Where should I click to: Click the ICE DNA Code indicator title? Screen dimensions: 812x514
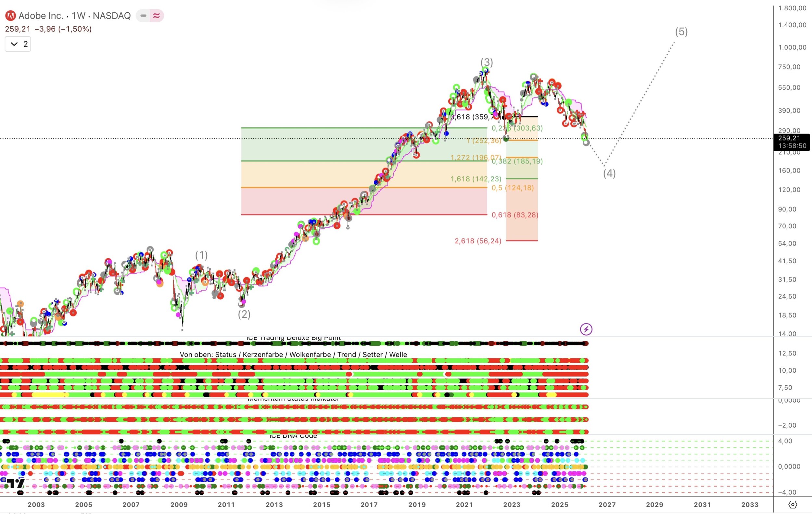[293, 436]
